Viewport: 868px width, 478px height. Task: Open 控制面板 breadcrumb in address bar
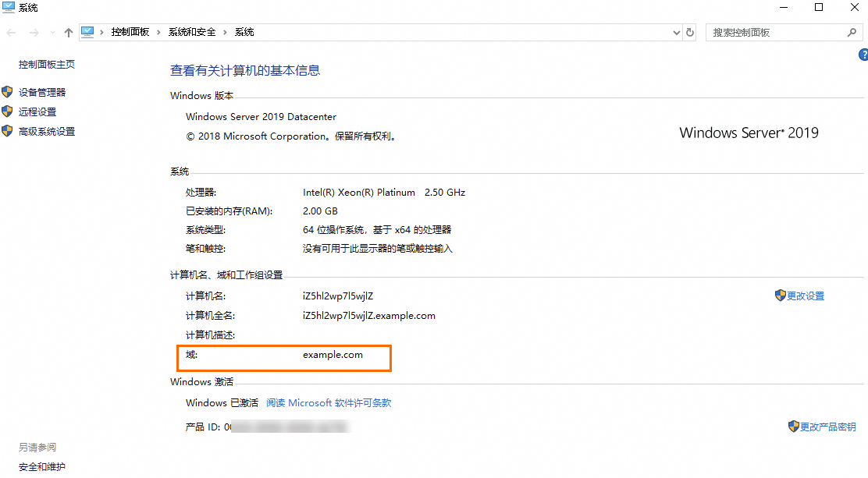tap(130, 32)
